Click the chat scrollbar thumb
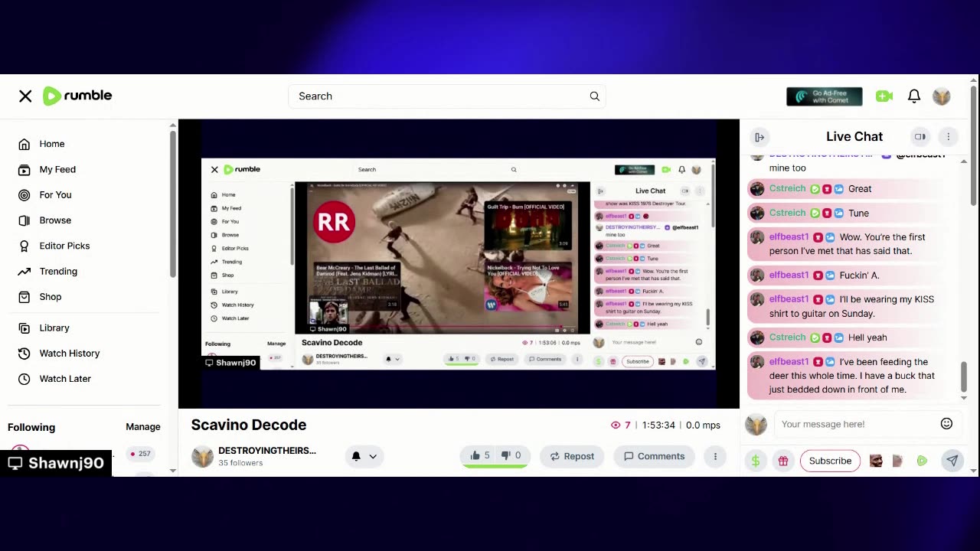Screen dimensions: 980x551 964,377
